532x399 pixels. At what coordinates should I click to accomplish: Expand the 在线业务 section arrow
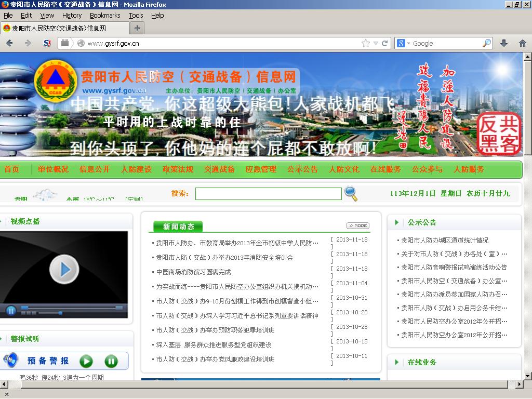pos(396,362)
